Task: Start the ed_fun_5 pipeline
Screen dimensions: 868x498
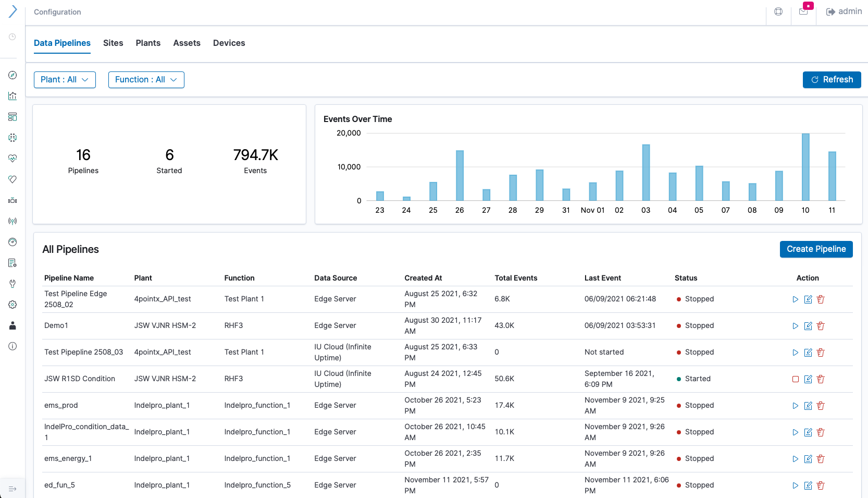Action: click(795, 485)
